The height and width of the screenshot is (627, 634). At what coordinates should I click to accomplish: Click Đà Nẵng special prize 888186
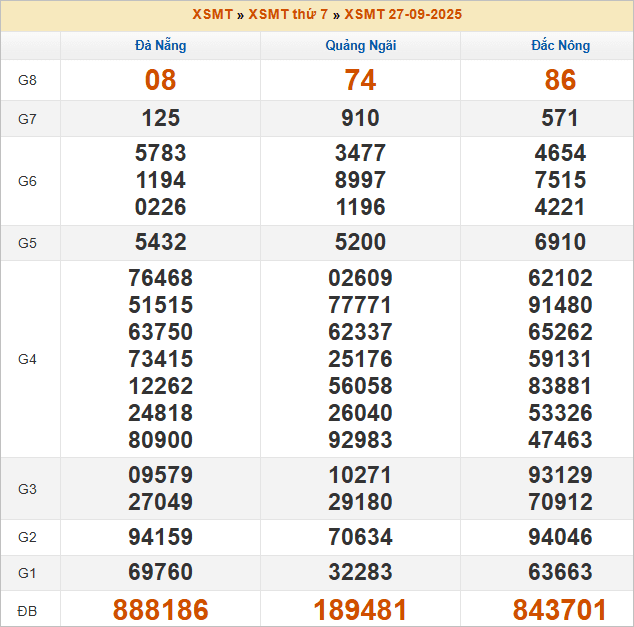click(160, 610)
